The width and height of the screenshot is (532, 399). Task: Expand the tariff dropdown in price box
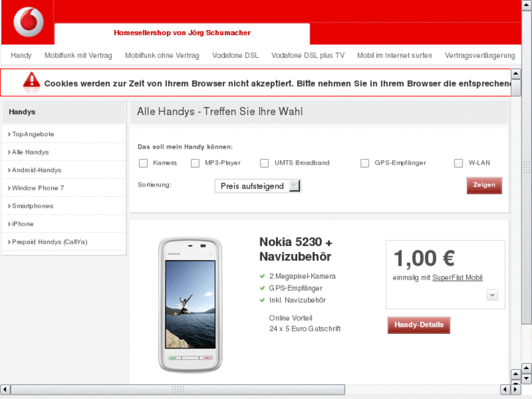492,295
